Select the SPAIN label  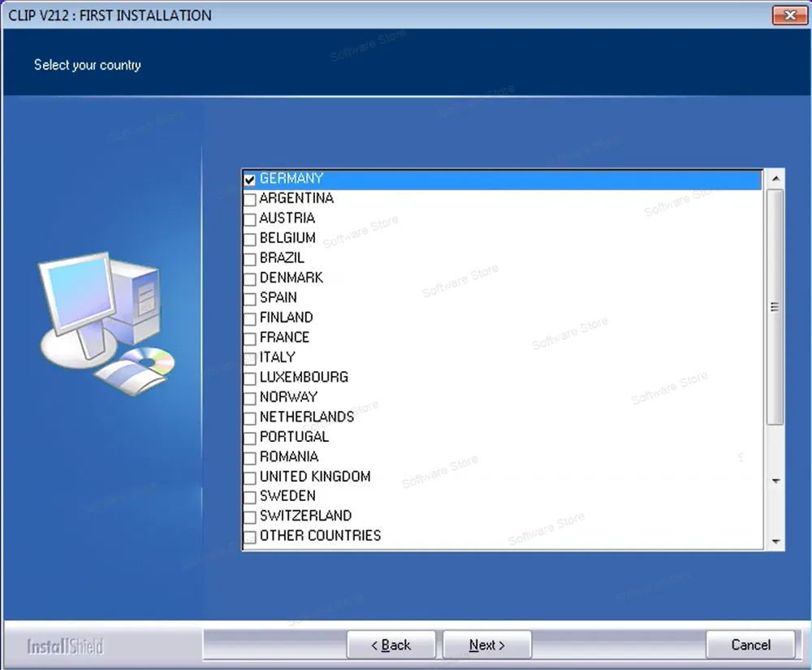coord(279,298)
